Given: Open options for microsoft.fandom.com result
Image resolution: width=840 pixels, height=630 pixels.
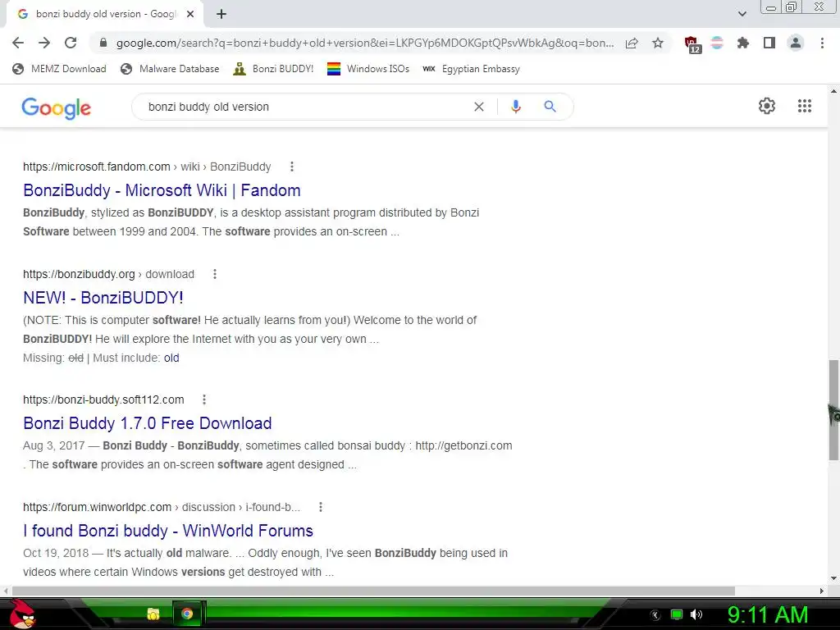Looking at the screenshot, I should [x=292, y=167].
